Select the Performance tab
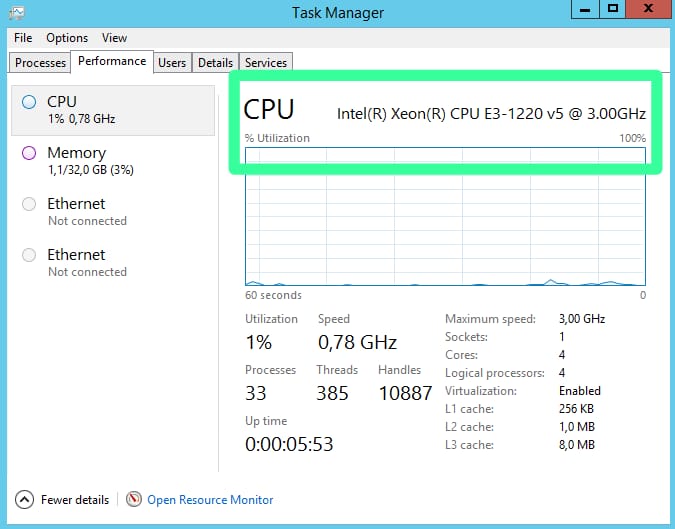675x529 pixels. point(112,61)
